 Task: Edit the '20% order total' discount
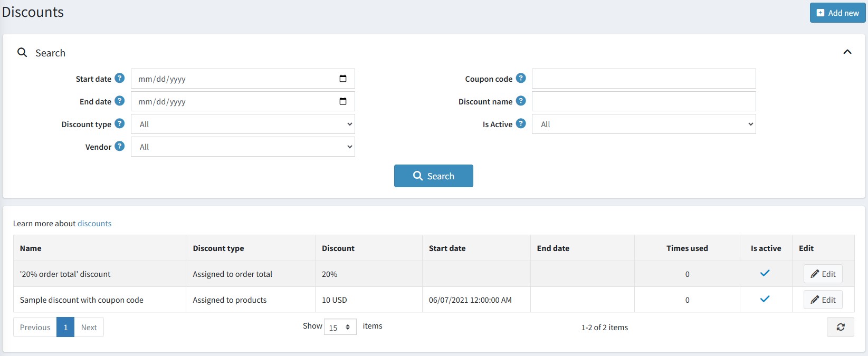[x=823, y=274]
